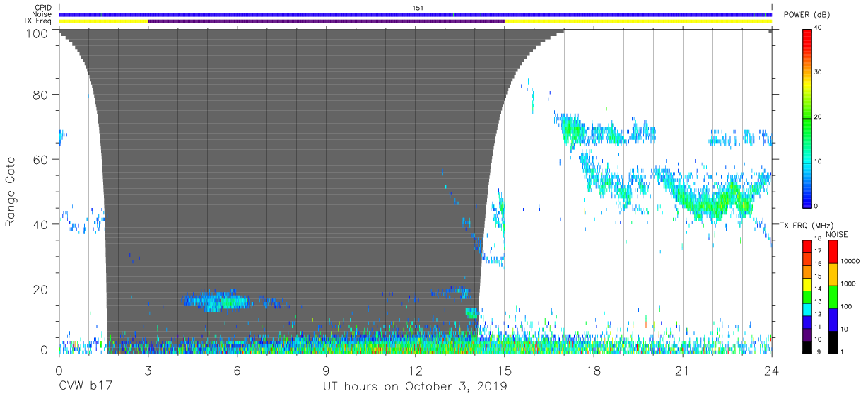Click x-axis tick label 18

point(594,370)
